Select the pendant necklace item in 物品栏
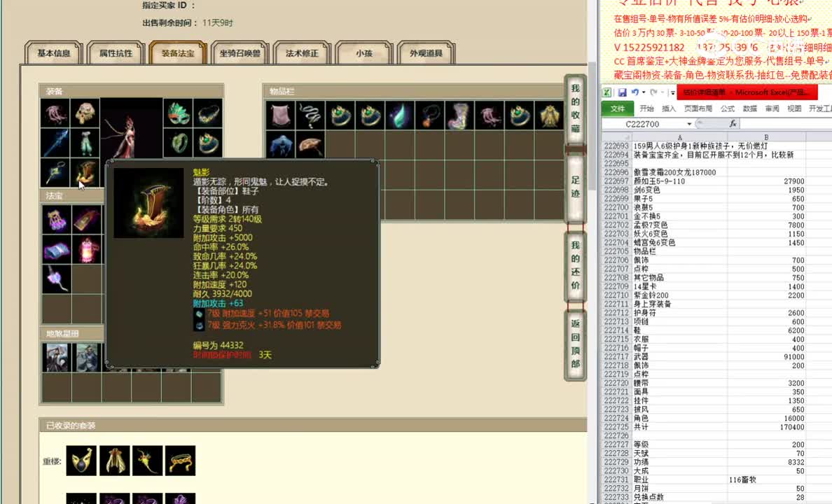This screenshot has height=504, width=832. pyautogui.click(x=430, y=115)
